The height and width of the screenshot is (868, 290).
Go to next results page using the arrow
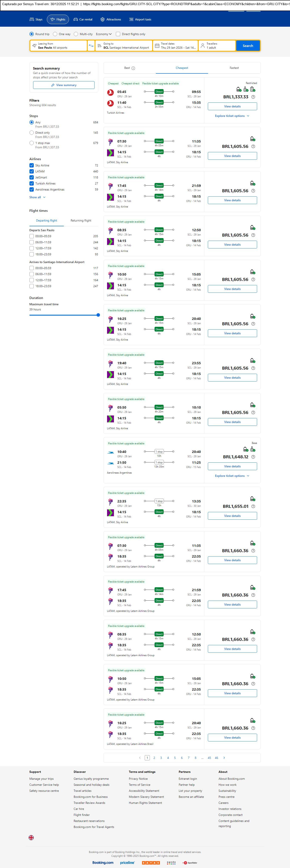(224, 758)
